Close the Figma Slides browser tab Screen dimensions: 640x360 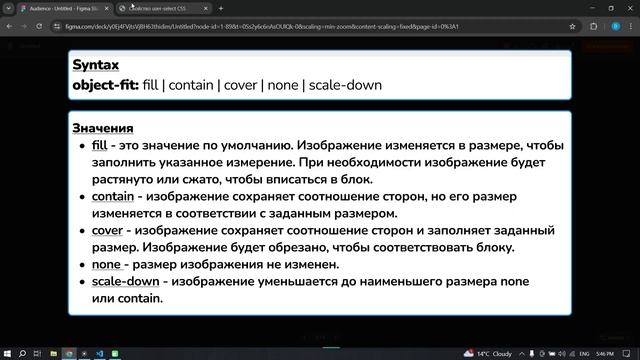pos(107,8)
